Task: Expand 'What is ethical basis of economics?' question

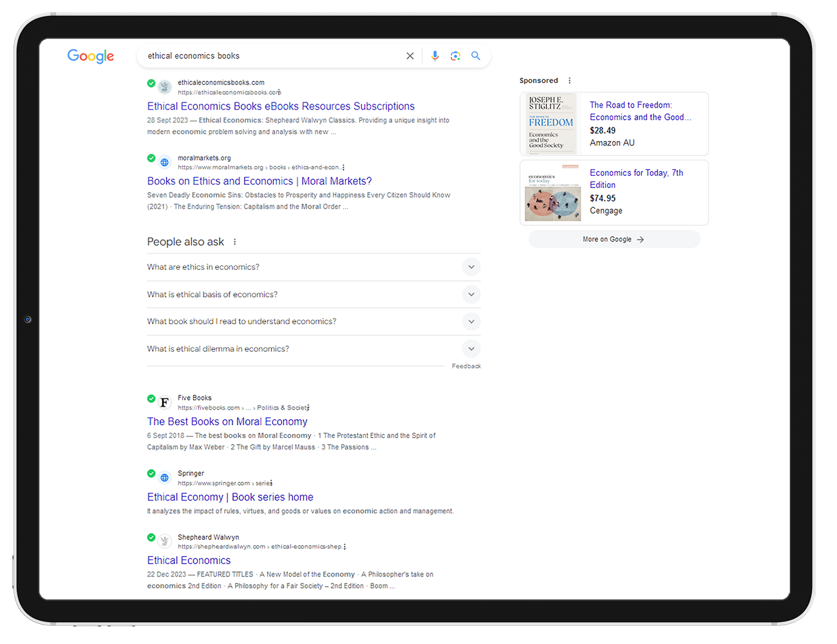Action: click(314, 294)
